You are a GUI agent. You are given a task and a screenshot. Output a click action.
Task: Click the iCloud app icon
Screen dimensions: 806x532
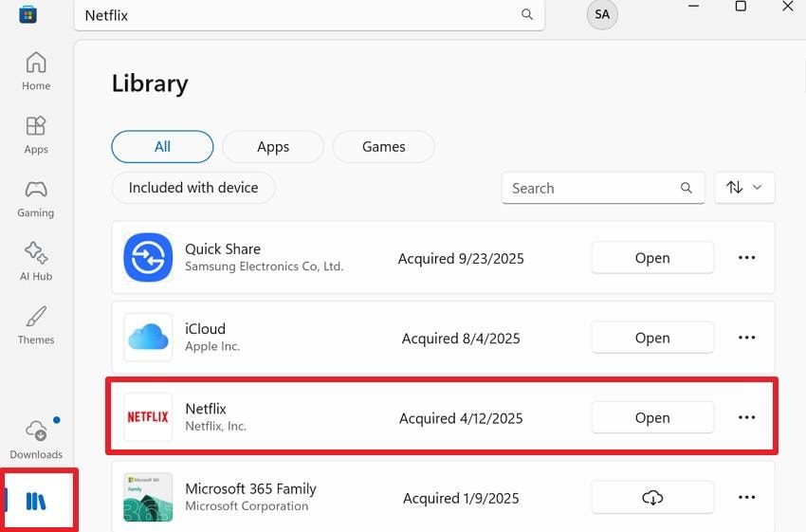coord(148,338)
